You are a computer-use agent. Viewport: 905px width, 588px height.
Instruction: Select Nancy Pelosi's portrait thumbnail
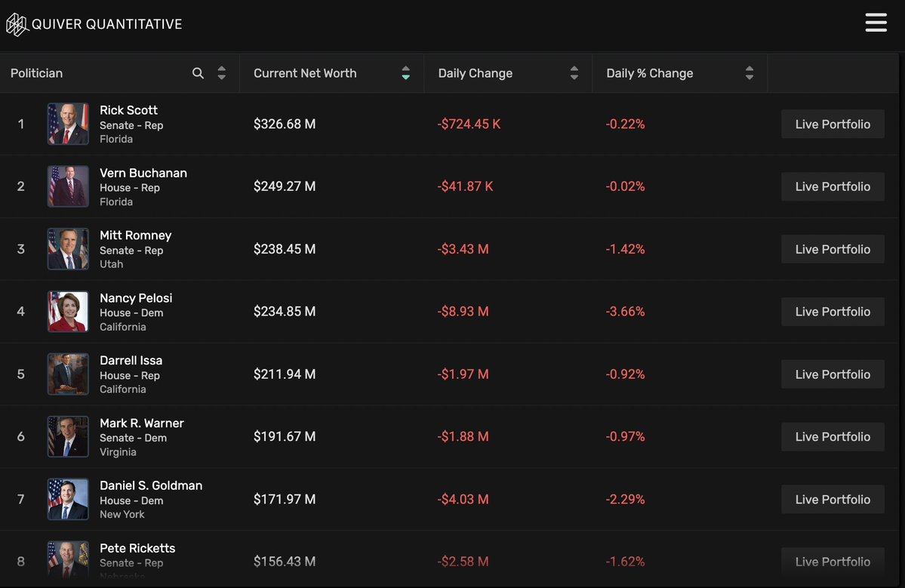[x=68, y=312]
